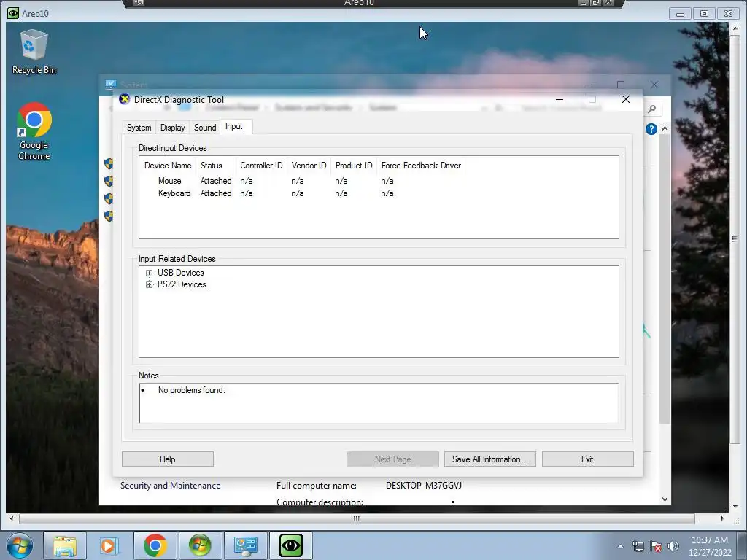747x560 pixels.
Task: Maximize the System window behind
Action: [621, 85]
